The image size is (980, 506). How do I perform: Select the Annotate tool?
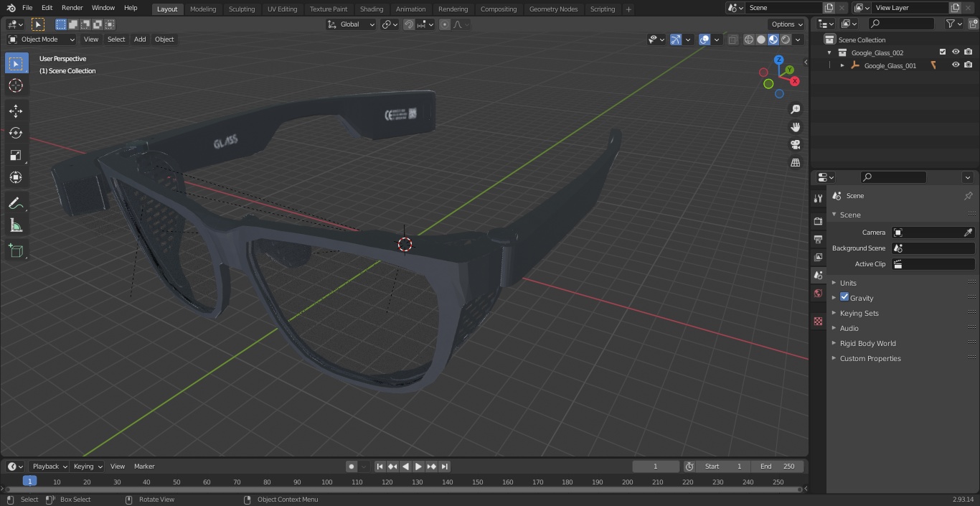coord(16,204)
